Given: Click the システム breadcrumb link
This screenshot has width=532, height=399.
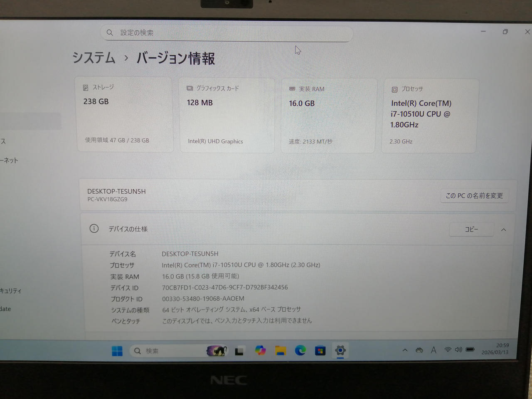Looking at the screenshot, I should click(x=94, y=58).
